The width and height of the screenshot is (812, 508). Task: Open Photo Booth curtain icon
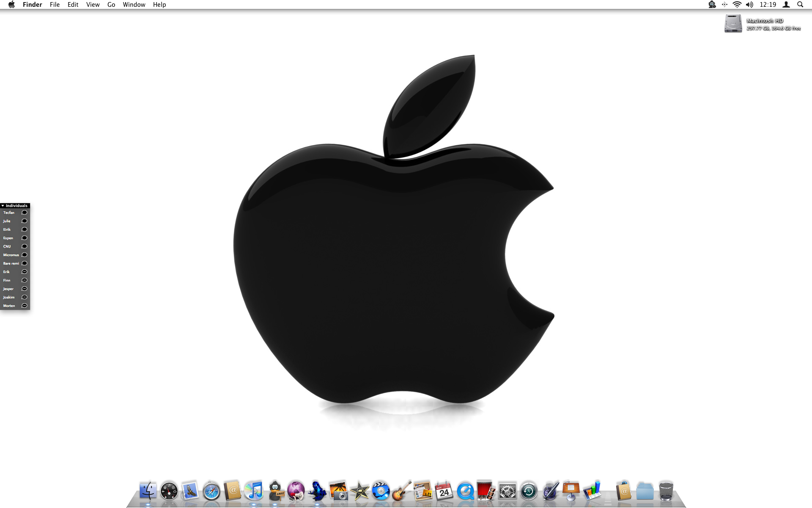(486, 491)
